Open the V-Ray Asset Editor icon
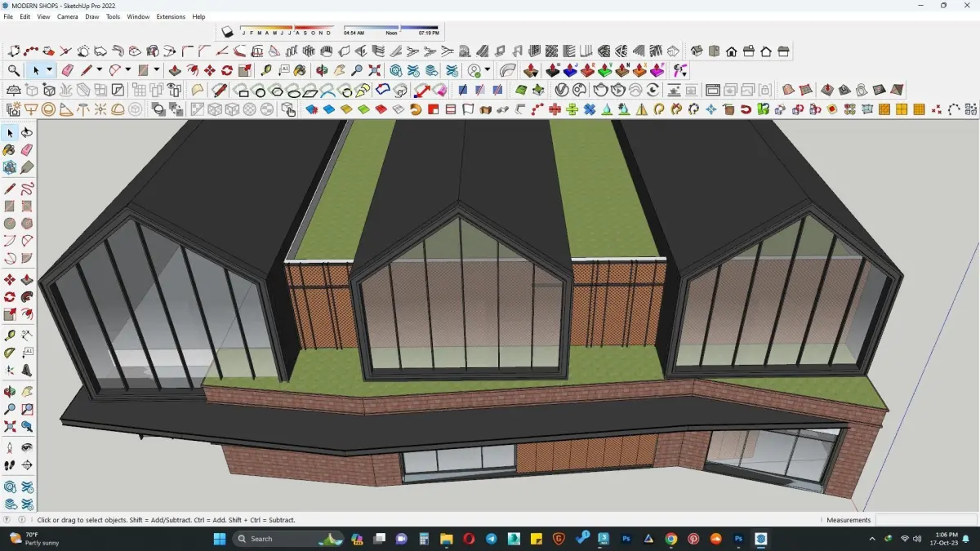The width and height of the screenshot is (980, 551). point(561,89)
